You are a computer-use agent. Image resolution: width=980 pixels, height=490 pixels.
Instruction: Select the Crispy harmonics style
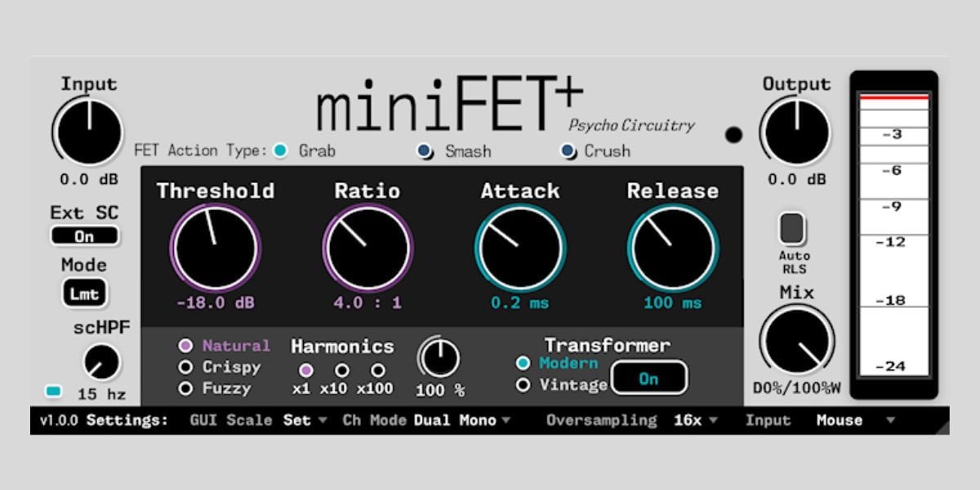[x=186, y=367]
